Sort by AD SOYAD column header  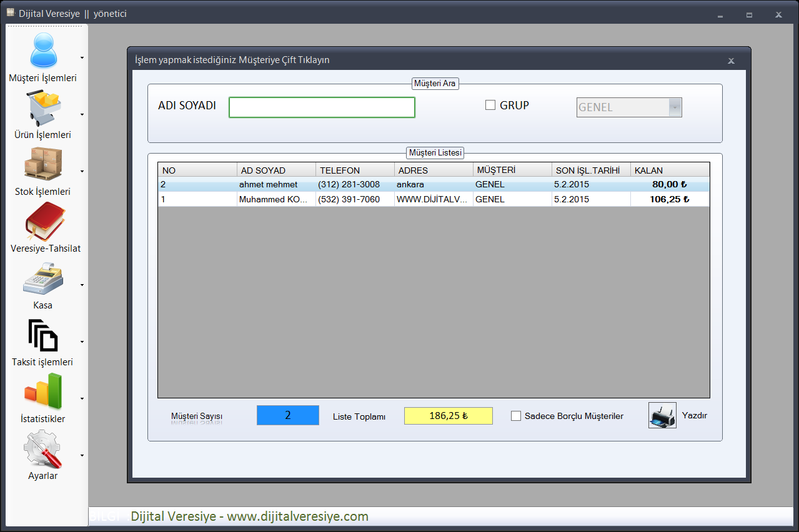click(x=277, y=170)
